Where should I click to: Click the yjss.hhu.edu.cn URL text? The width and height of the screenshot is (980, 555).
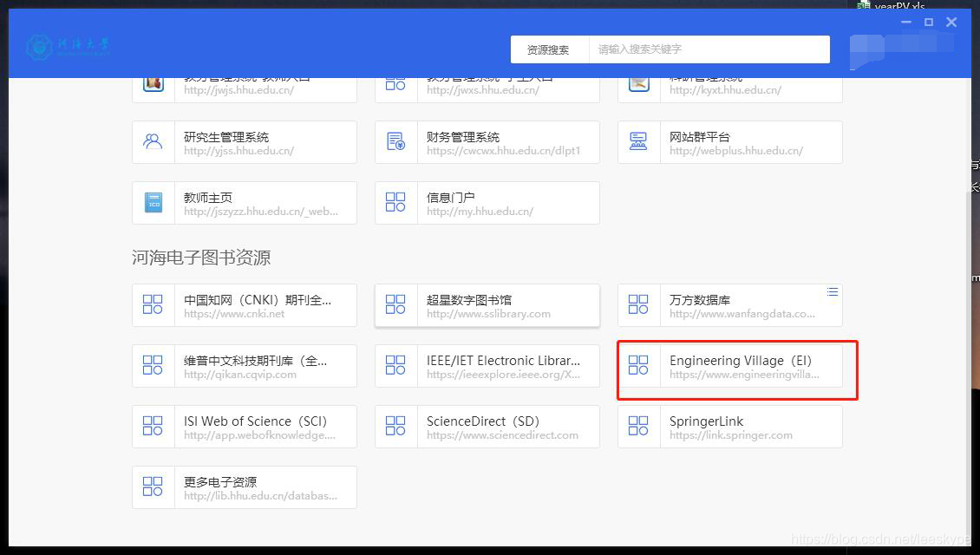coord(238,151)
